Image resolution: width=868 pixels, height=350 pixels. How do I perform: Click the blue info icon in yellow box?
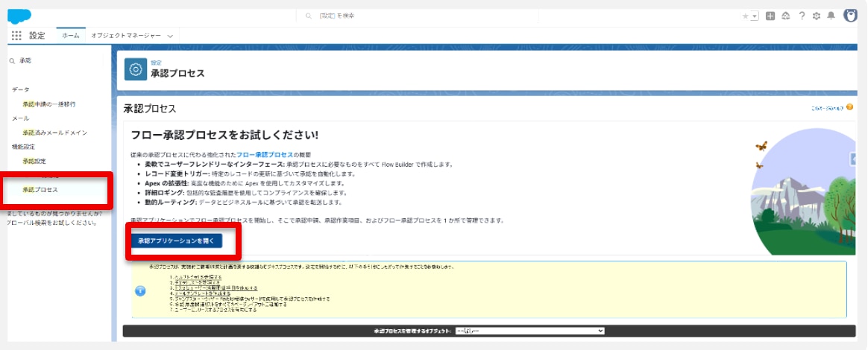[140, 290]
